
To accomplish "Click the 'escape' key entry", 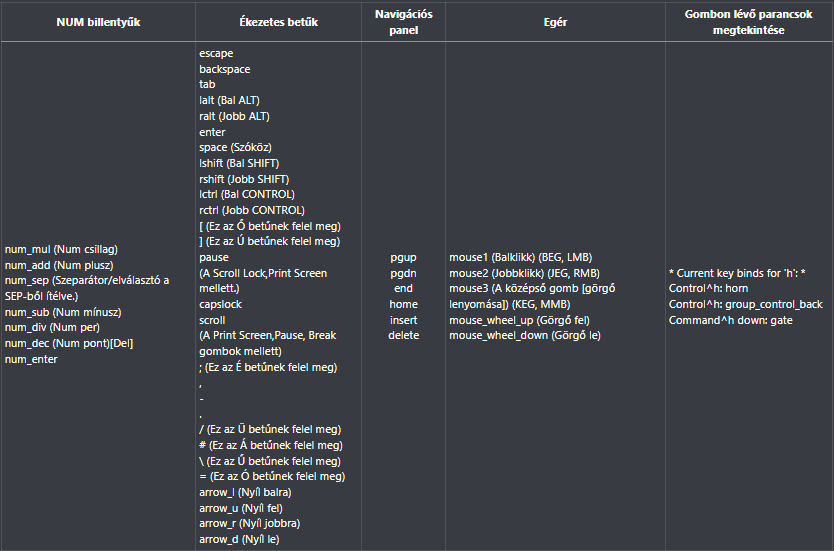I will point(217,54).
